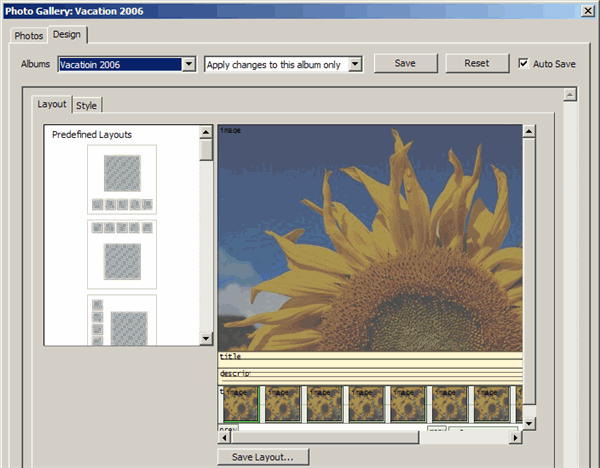600x468 pixels.
Task: Click the preview horizontal scrollbar thumb
Action: [x=325, y=437]
